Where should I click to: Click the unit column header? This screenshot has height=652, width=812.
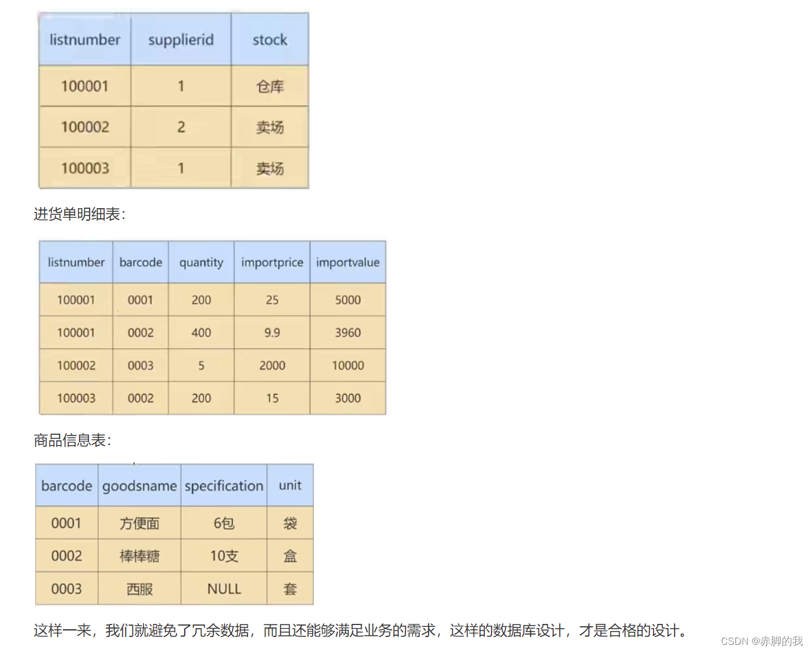click(x=291, y=486)
